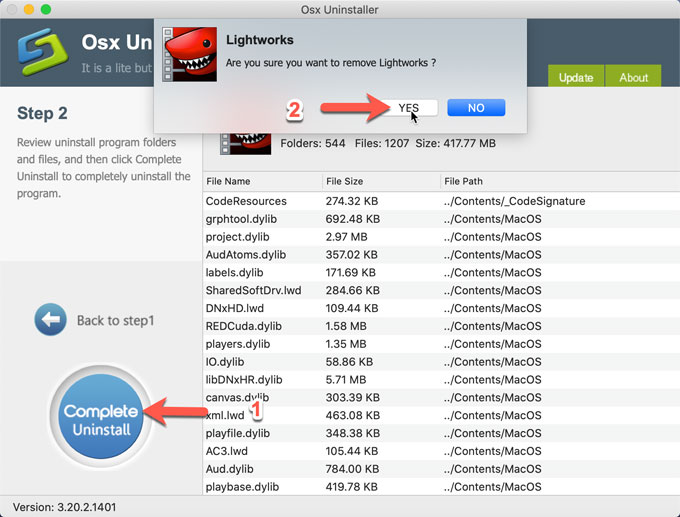
Task: Click the Lightworks thumbnail above file list
Action: [245, 142]
